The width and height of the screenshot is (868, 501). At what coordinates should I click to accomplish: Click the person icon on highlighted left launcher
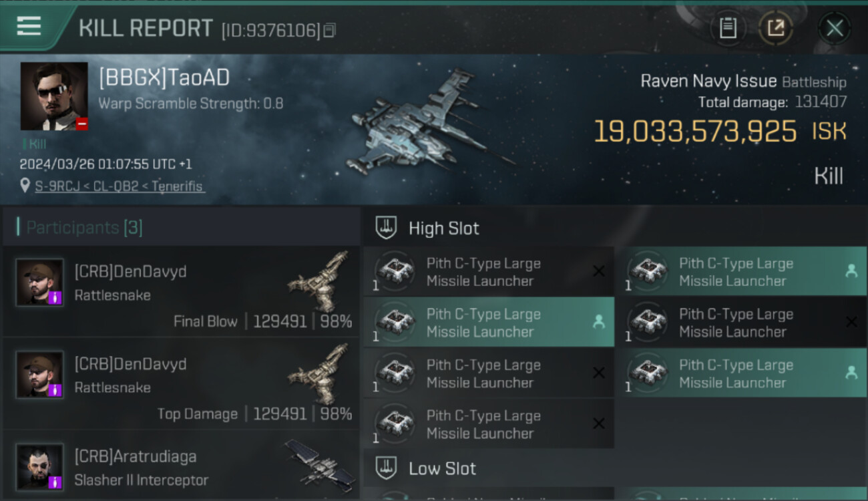(x=599, y=322)
